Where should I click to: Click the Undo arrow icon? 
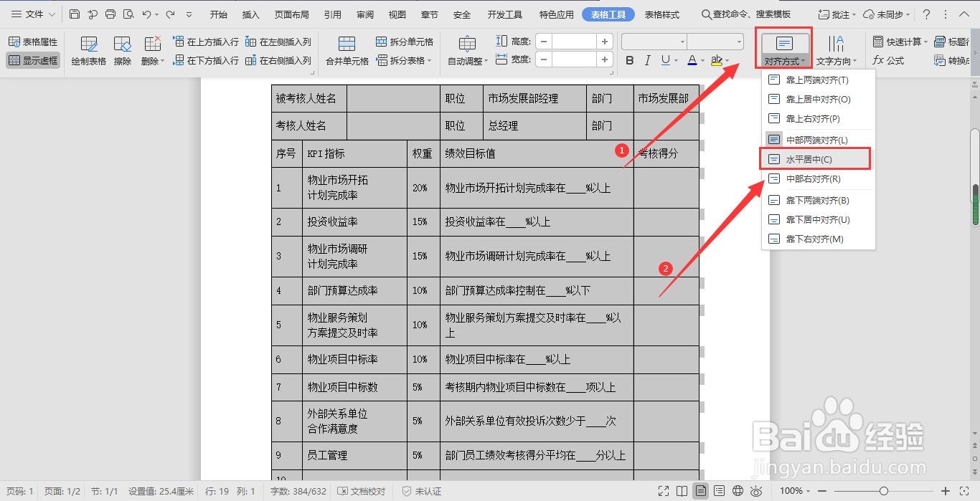pyautogui.click(x=146, y=14)
